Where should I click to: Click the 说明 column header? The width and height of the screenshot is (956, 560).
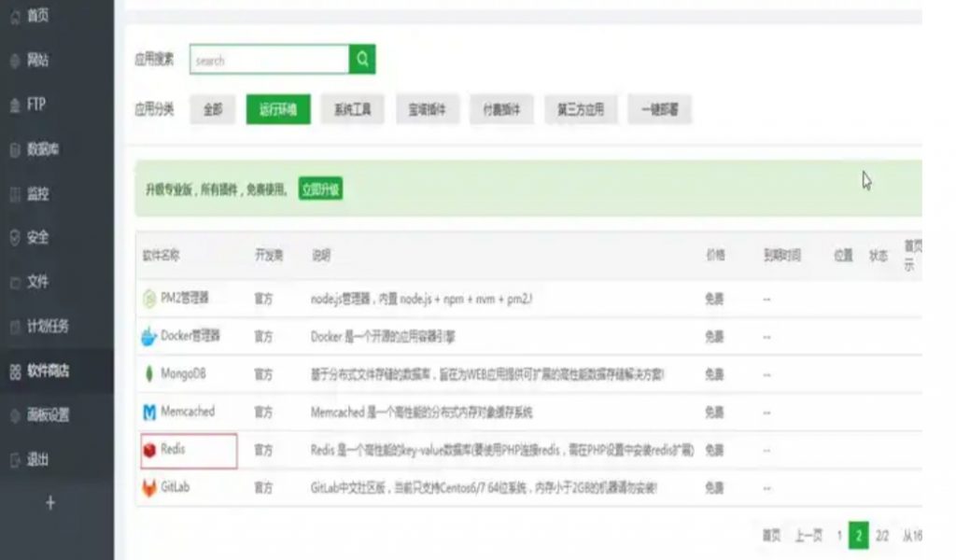[x=321, y=256]
